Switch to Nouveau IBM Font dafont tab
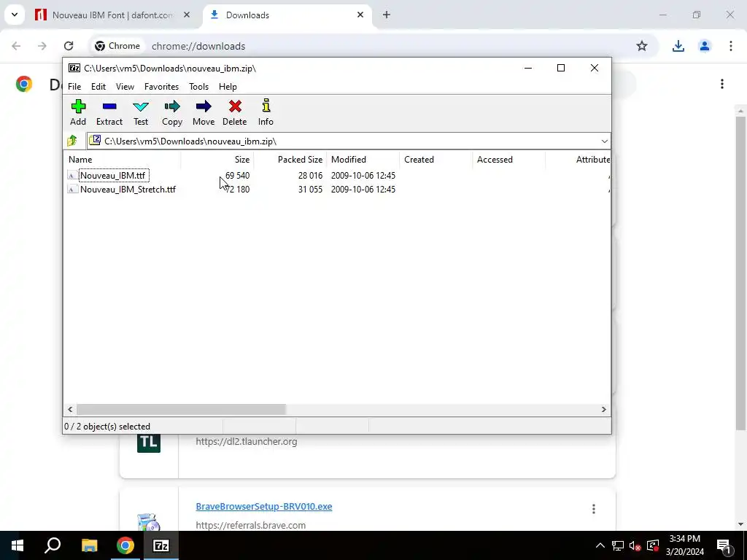 point(112,15)
